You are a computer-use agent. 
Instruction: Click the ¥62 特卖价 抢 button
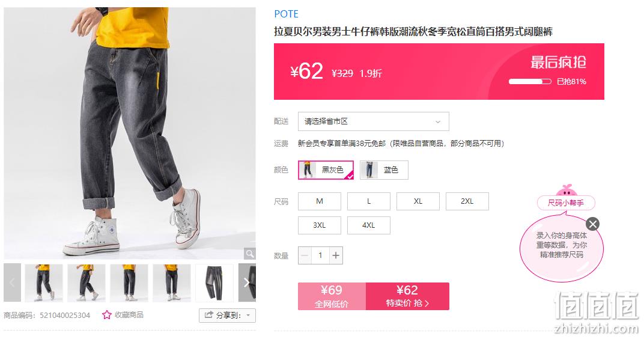407,296
